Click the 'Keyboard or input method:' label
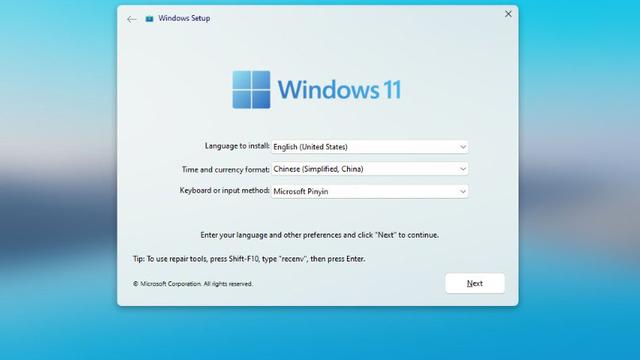640x360 pixels. tap(224, 191)
